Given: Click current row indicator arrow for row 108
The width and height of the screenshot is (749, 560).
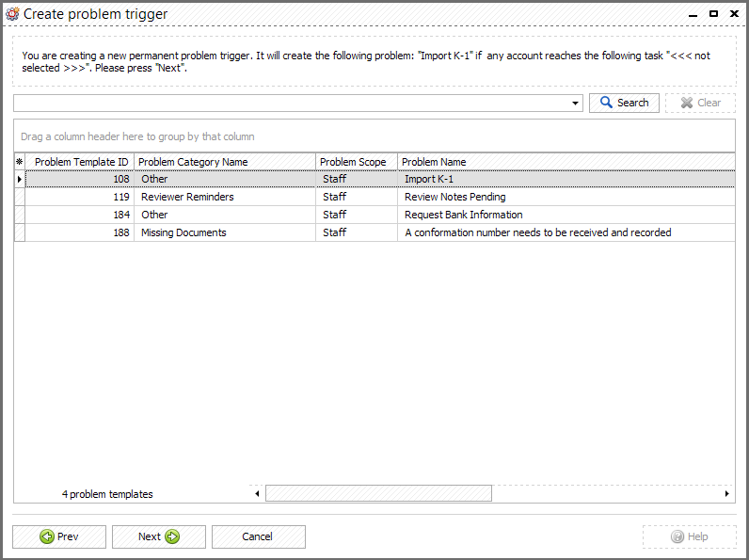Looking at the screenshot, I should coord(20,179).
